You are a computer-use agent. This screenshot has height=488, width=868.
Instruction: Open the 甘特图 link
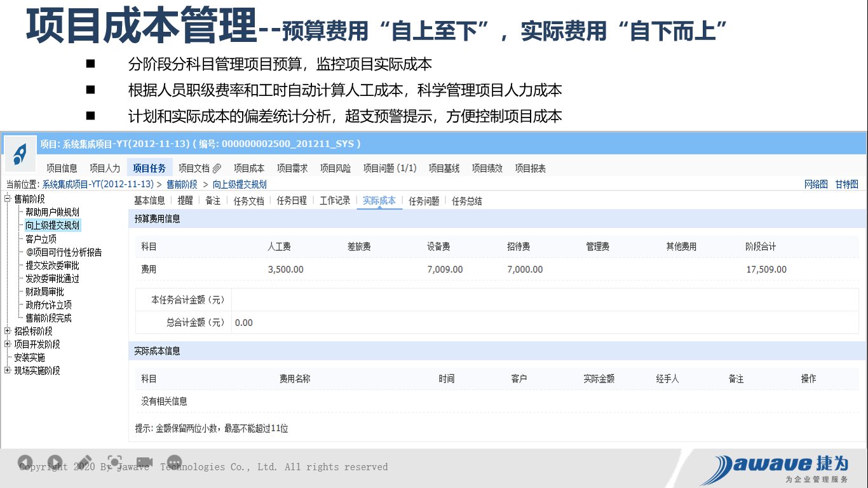pyautogui.click(x=846, y=184)
